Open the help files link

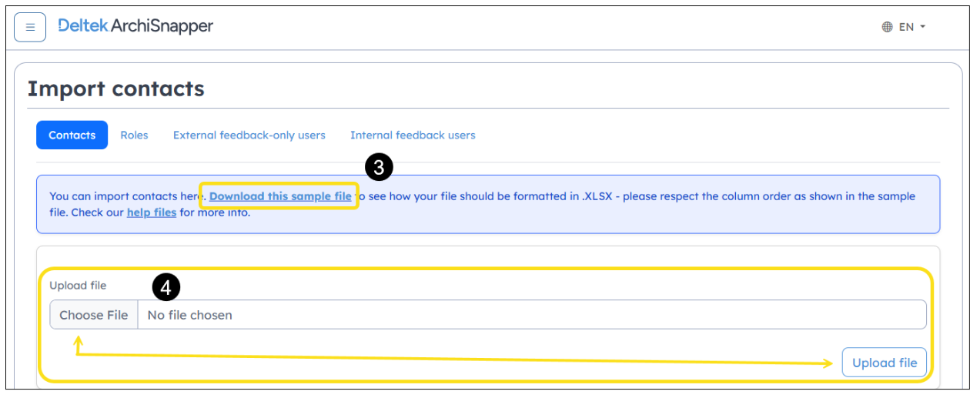152,212
